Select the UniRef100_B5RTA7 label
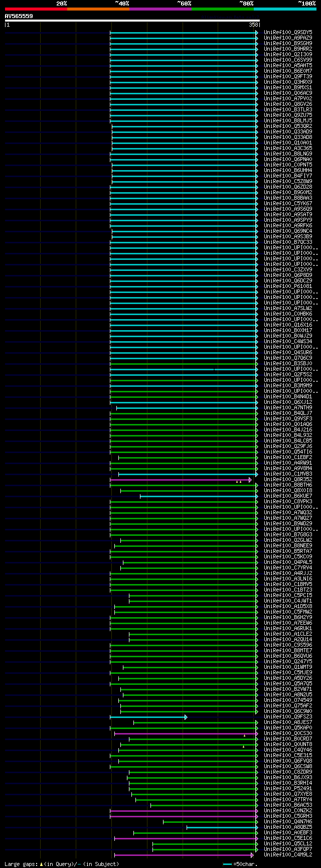This screenshot has height=868, width=321. (288, 551)
